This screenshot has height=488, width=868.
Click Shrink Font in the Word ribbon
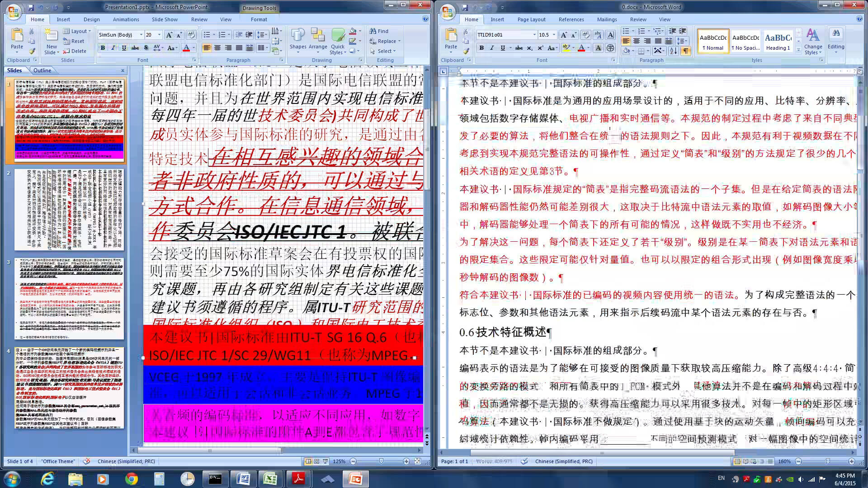[x=574, y=35]
